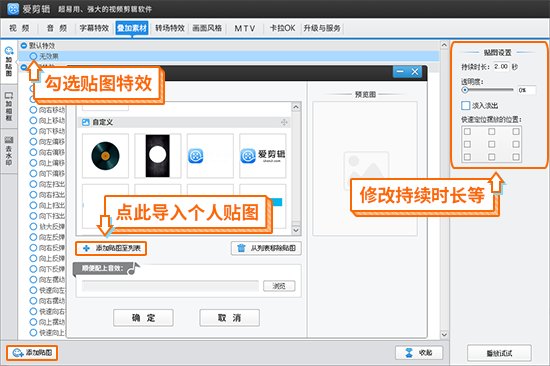The image size is (550, 366).
Task: Minimize the sticker selection dialog
Action: pos(400,72)
